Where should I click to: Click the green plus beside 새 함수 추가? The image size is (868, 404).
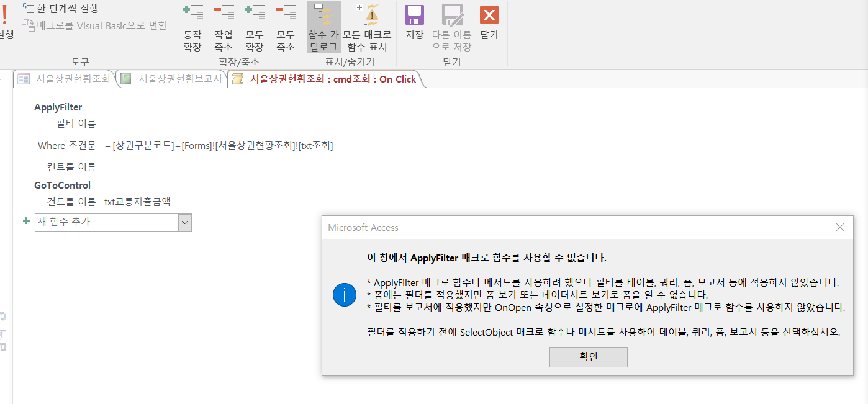(x=26, y=221)
